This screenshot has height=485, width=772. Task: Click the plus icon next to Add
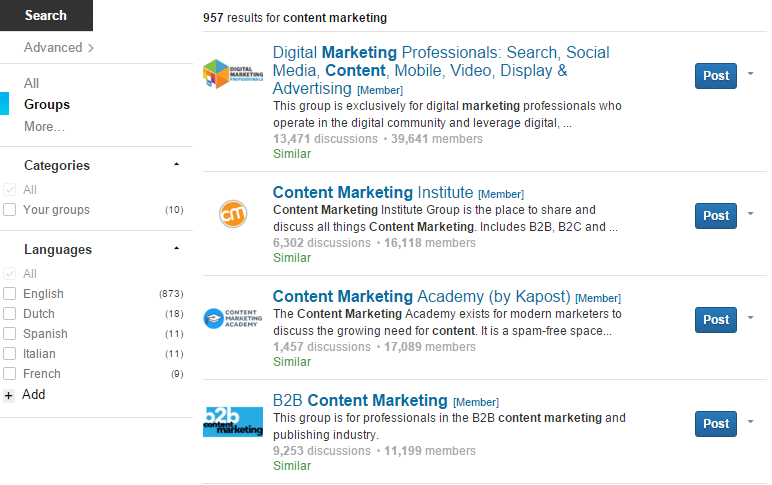point(9,395)
